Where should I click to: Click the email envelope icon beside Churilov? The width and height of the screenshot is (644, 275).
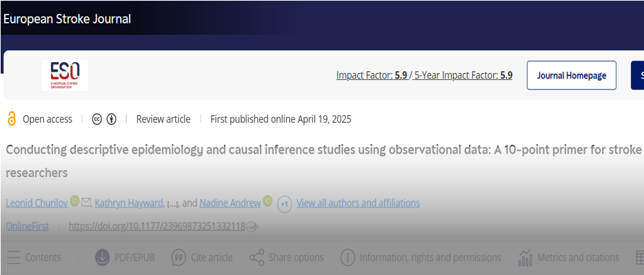85,202
